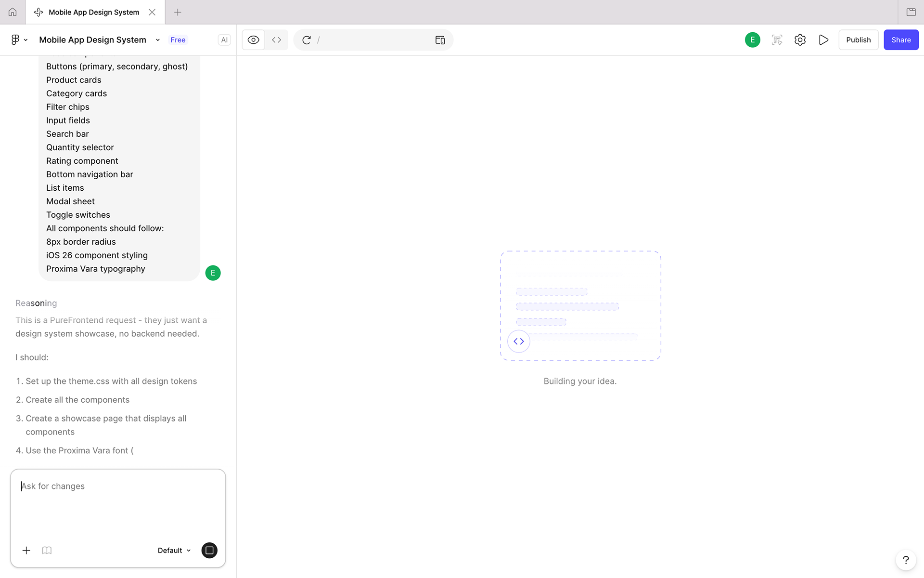The image size is (924, 578).
Task: Stop generation with the stop button
Action: [x=209, y=550]
